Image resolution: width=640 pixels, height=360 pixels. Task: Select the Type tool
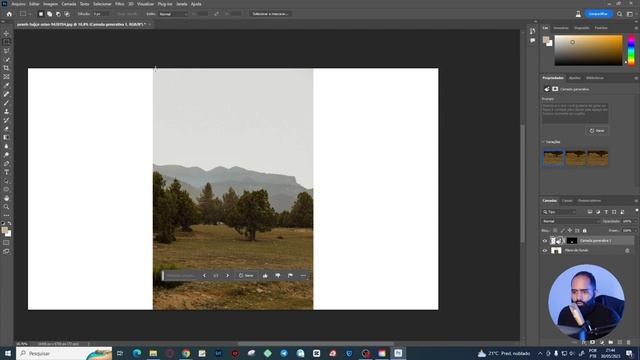[6, 172]
